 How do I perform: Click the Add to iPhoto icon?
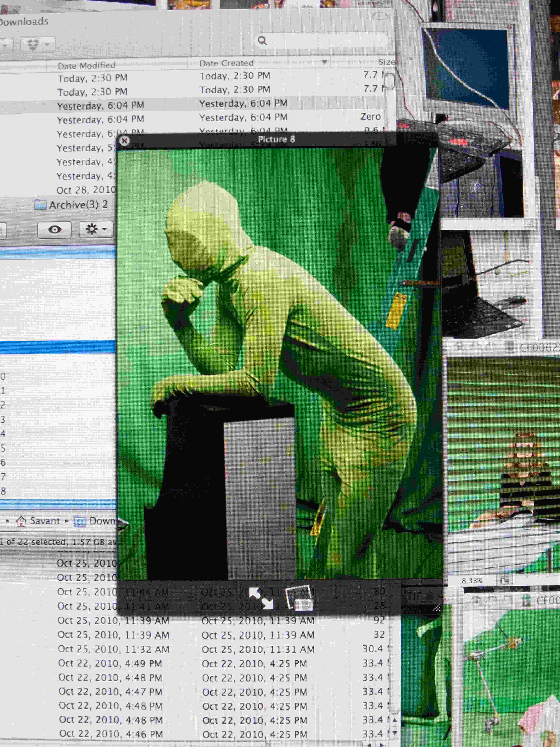pos(299,598)
